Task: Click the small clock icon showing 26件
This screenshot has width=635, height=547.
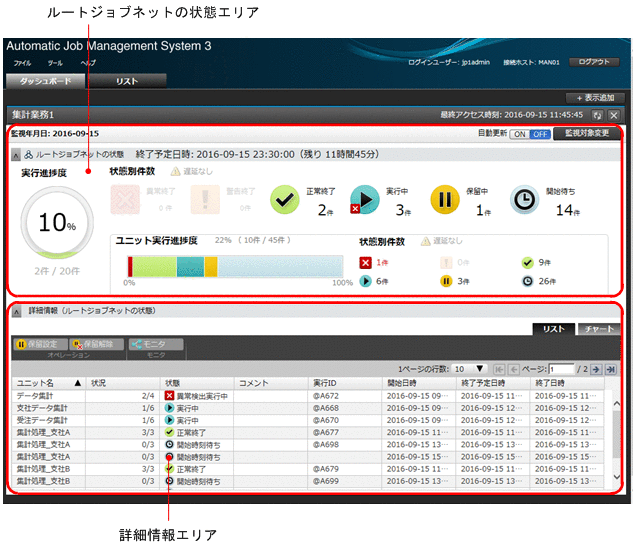Action: (527, 281)
